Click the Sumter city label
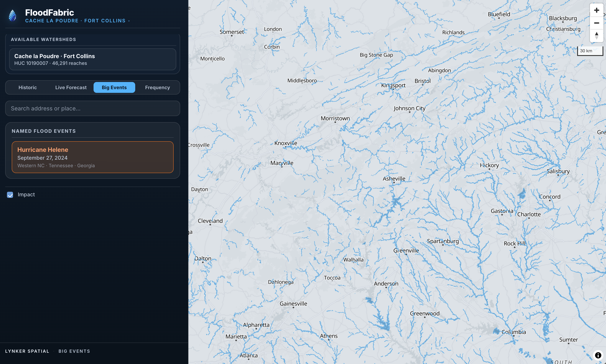This screenshot has width=606, height=364. pos(568,340)
